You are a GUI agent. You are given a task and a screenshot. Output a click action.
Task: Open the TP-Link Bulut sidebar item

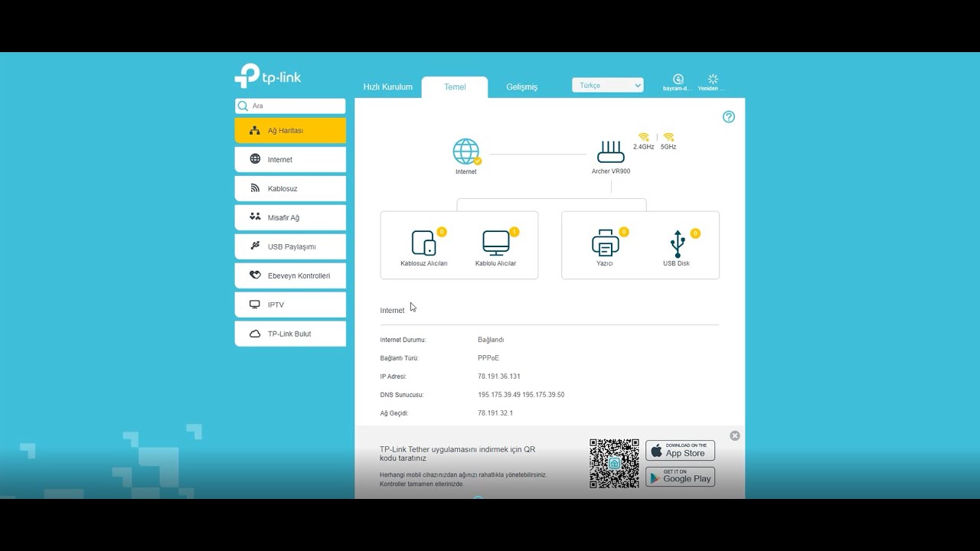pyautogui.click(x=290, y=334)
